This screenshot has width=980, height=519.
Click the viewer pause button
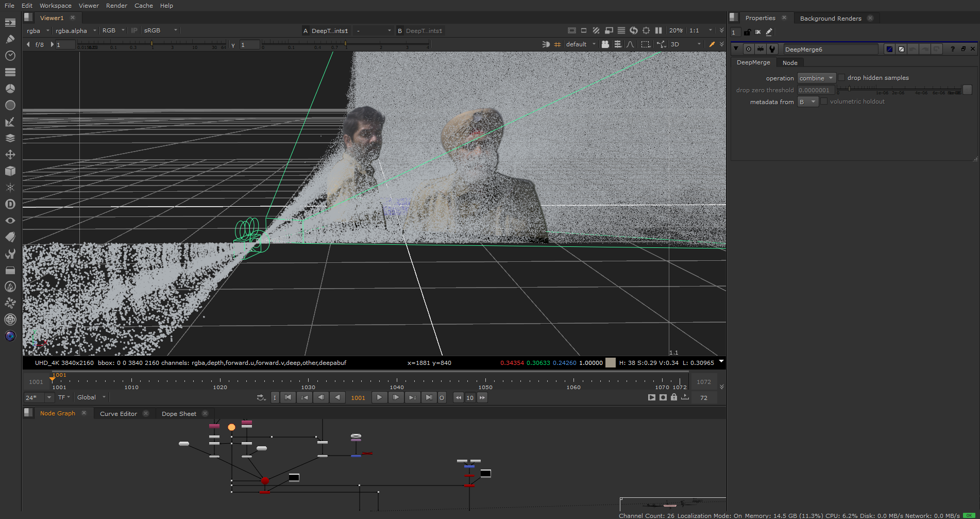pyautogui.click(x=658, y=31)
